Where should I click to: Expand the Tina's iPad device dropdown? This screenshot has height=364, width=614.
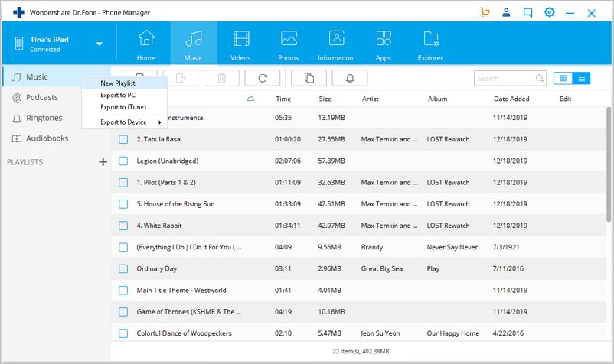(100, 44)
